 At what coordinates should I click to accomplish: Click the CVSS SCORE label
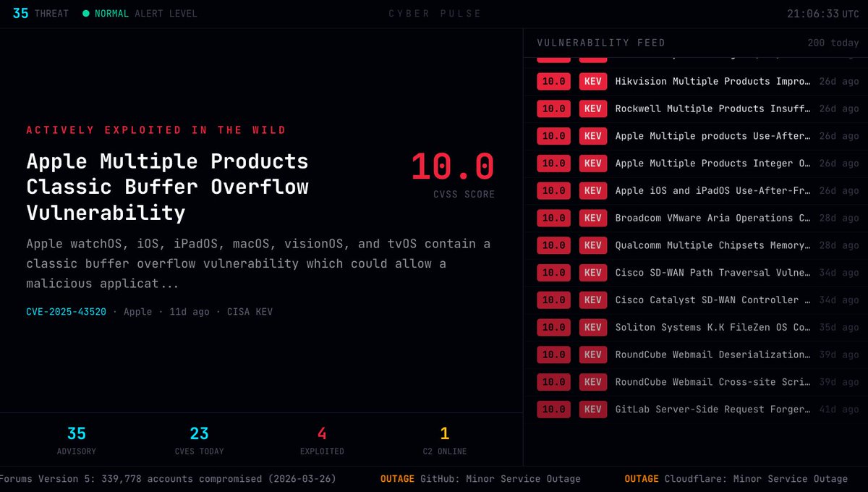(464, 195)
